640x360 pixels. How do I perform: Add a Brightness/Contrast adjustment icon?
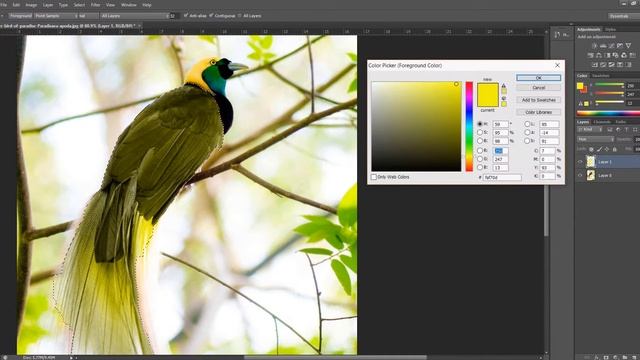[595, 46]
